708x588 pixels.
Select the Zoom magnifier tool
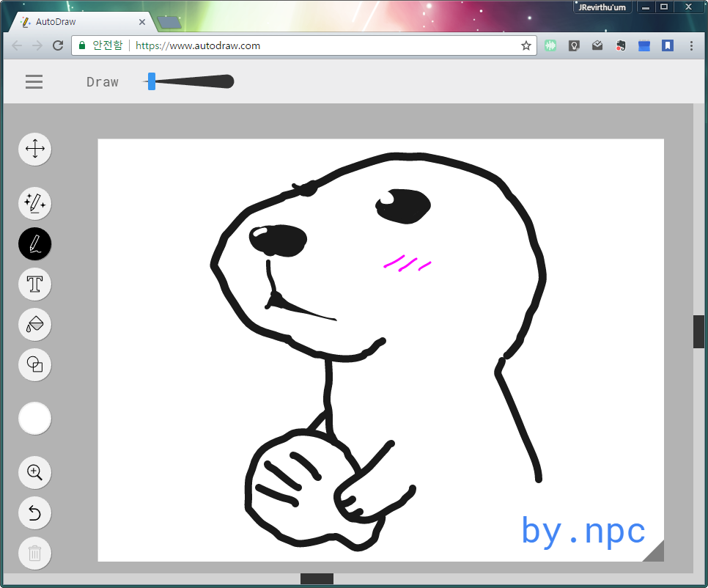point(34,472)
